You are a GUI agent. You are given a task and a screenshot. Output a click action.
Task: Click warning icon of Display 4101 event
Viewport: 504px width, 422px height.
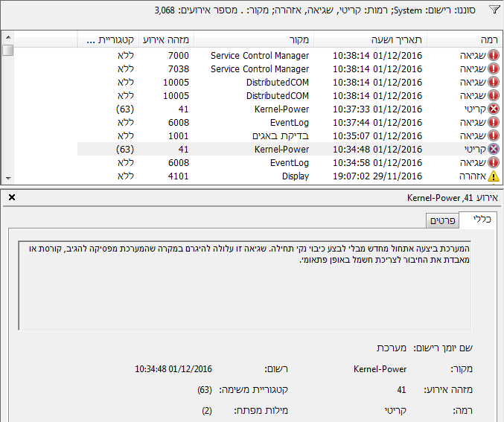tap(494, 176)
